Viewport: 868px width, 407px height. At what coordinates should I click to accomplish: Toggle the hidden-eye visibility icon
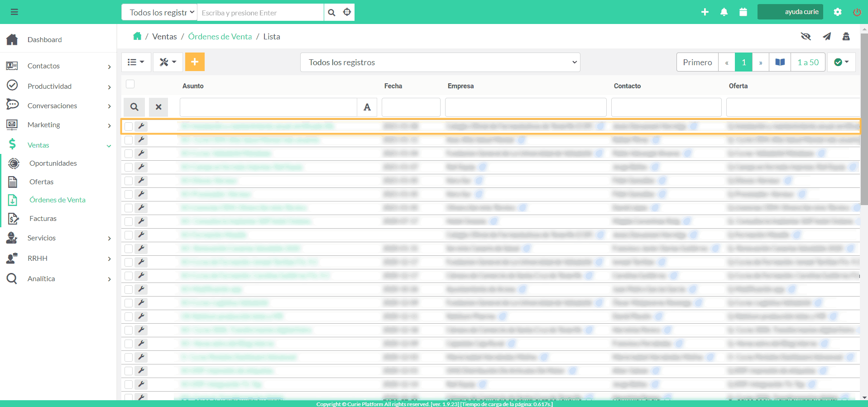pyautogui.click(x=806, y=37)
